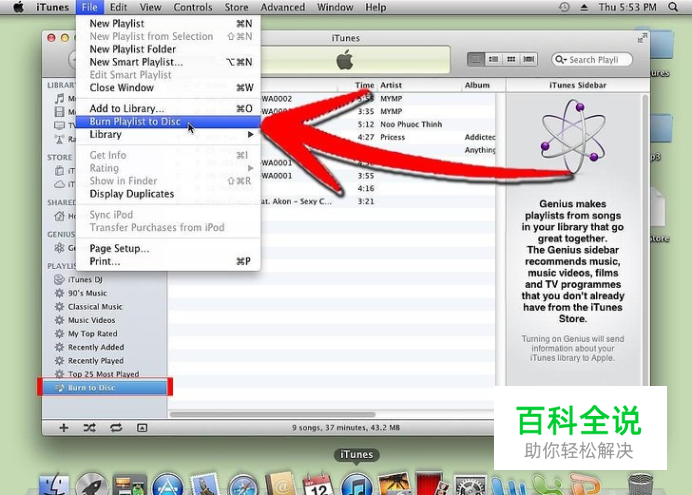
Task: Choose Print… from File menu
Action: pyautogui.click(x=168, y=261)
